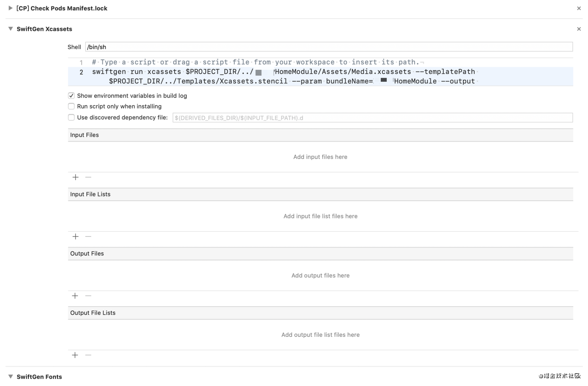Delete the SwiftGen Xcassets phase with X

click(x=579, y=29)
